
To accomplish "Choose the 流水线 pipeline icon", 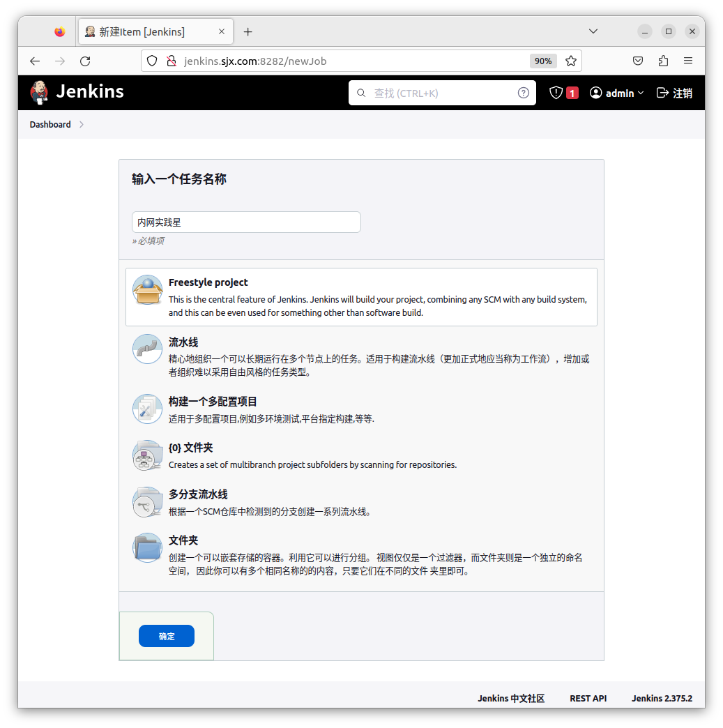I will 147,349.
